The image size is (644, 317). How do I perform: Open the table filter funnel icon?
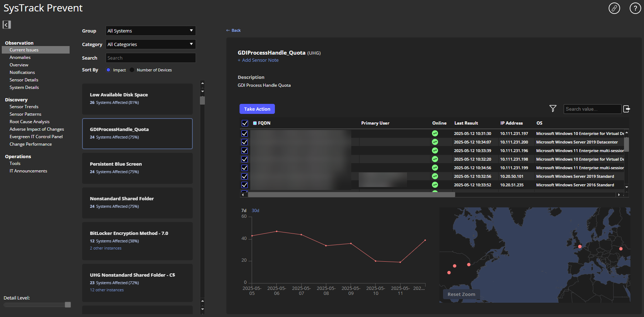point(553,109)
